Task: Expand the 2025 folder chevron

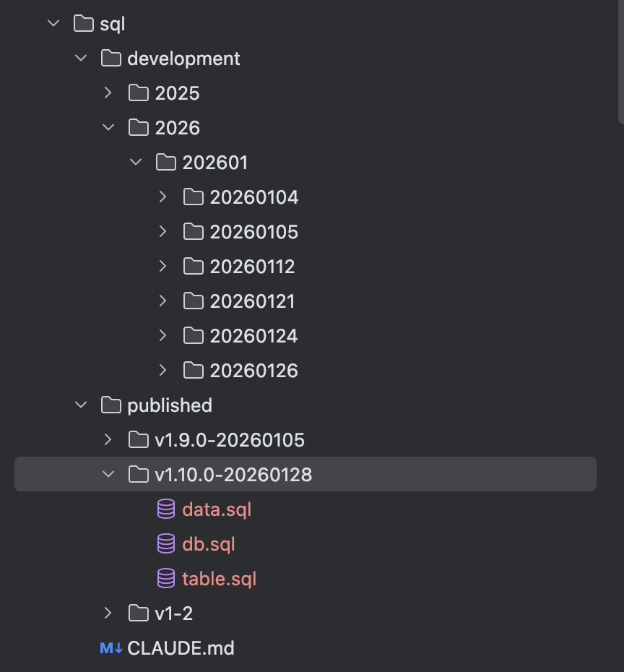Action: [108, 93]
